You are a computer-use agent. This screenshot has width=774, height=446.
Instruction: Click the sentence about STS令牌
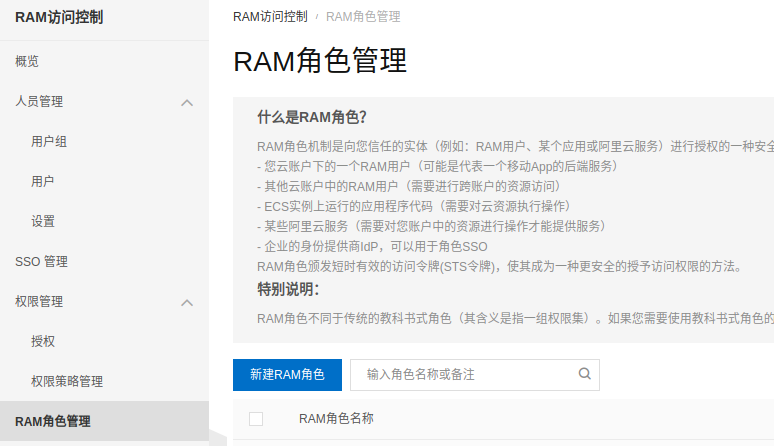click(500, 267)
